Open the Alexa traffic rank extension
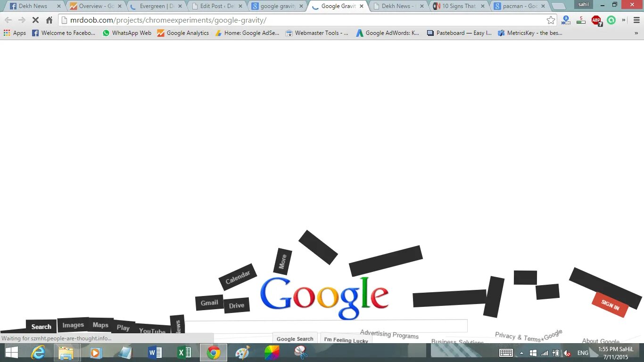Image resolution: width=644 pixels, height=362 pixels. tap(566, 20)
